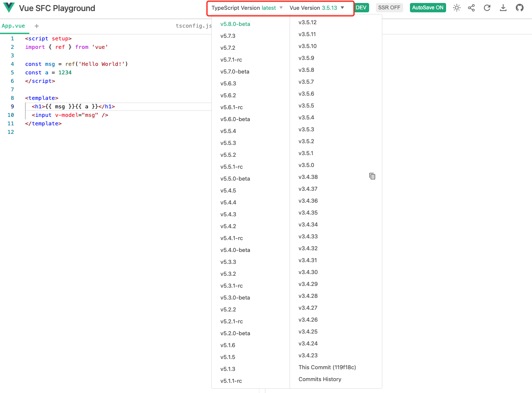Choose TypeScript v5.6.2
Image resolution: width=532 pixels, height=393 pixels.
(x=228, y=96)
